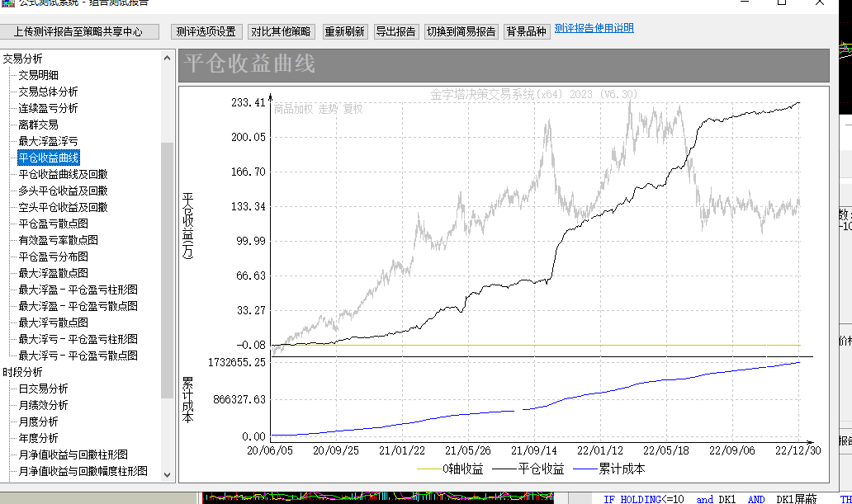Click 背景品种 button
The height and width of the screenshot is (504, 852).
(x=526, y=31)
